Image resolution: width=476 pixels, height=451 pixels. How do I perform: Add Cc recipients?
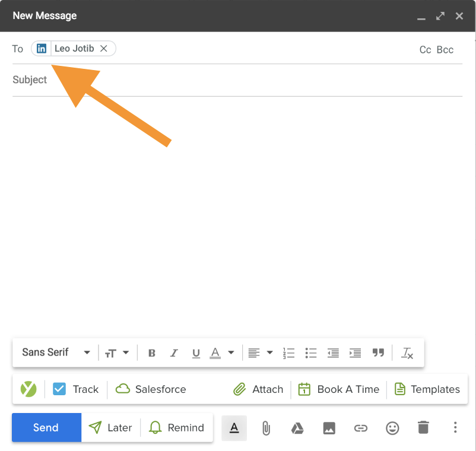click(x=425, y=50)
